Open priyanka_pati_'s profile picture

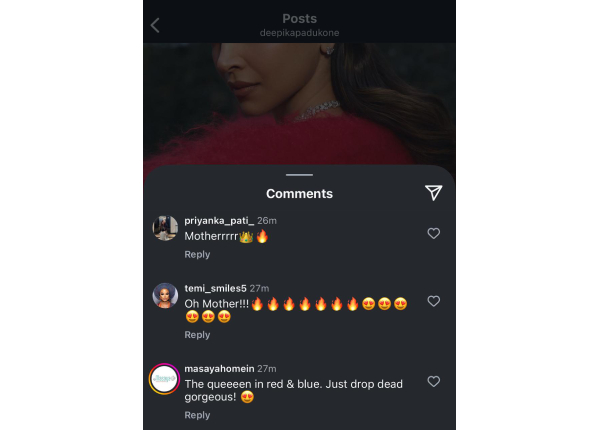click(165, 228)
